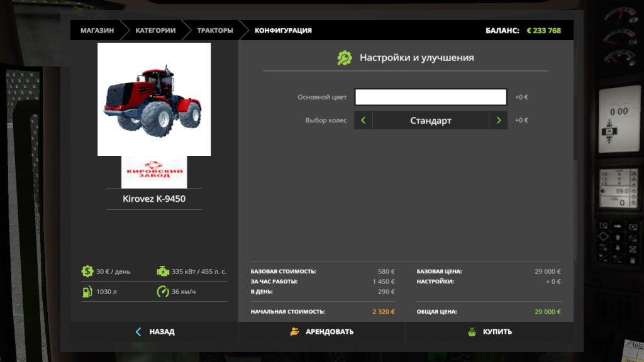Screen dimensions: 644x362
Task: Go to Категории breadcrumb tab
Action: [155, 30]
